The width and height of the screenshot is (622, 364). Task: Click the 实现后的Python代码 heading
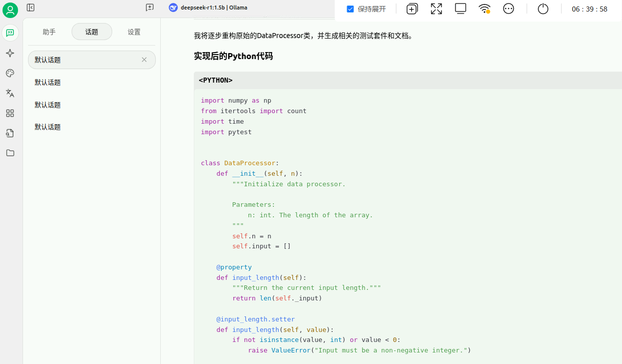point(233,56)
